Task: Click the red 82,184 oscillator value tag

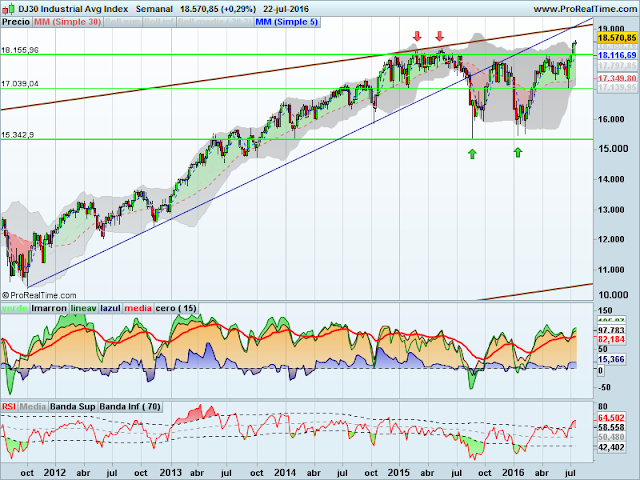Action: [611, 340]
